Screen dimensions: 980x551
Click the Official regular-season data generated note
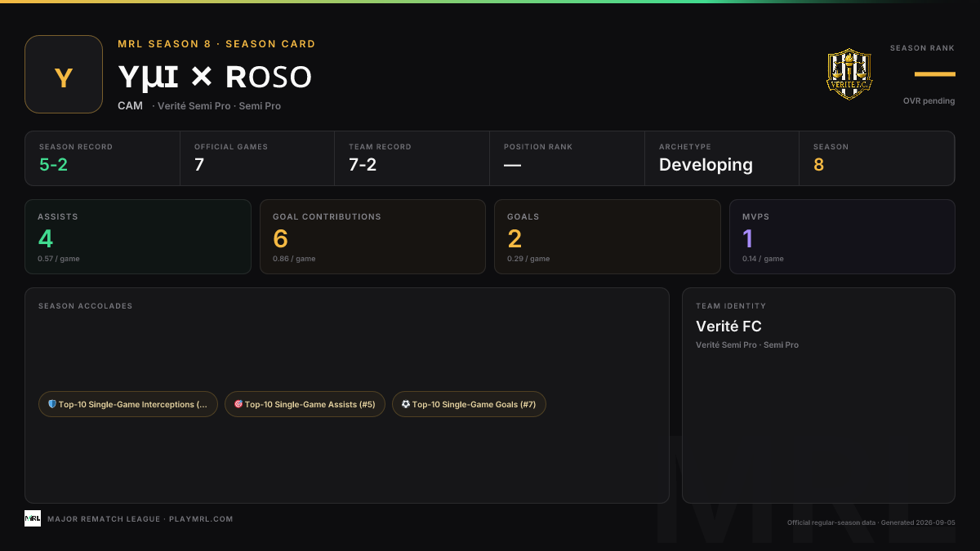coord(871,522)
